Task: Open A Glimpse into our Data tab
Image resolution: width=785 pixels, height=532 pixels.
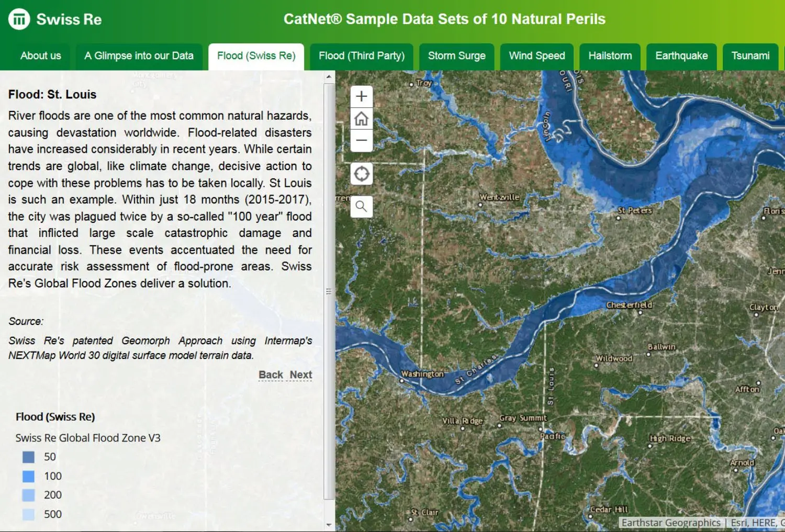Action: tap(138, 56)
